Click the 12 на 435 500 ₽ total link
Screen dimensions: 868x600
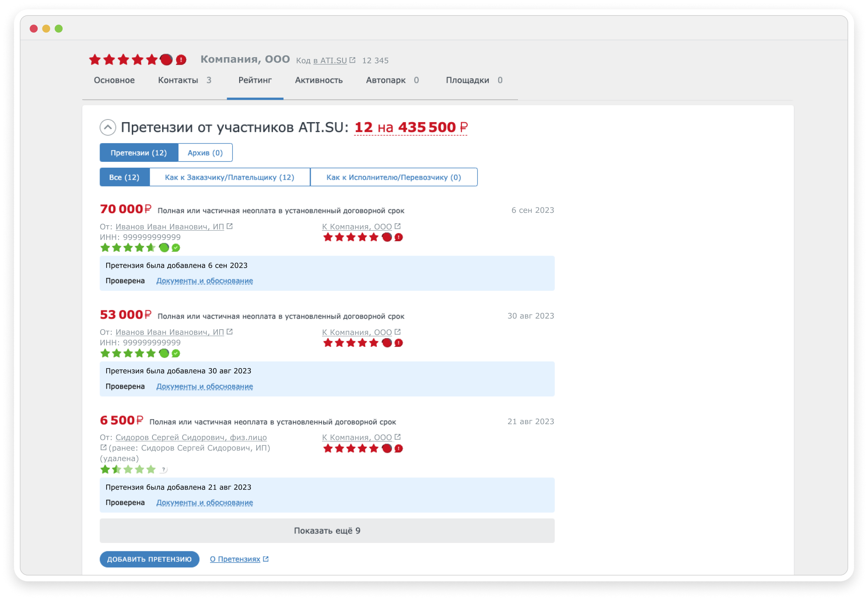[x=411, y=127]
